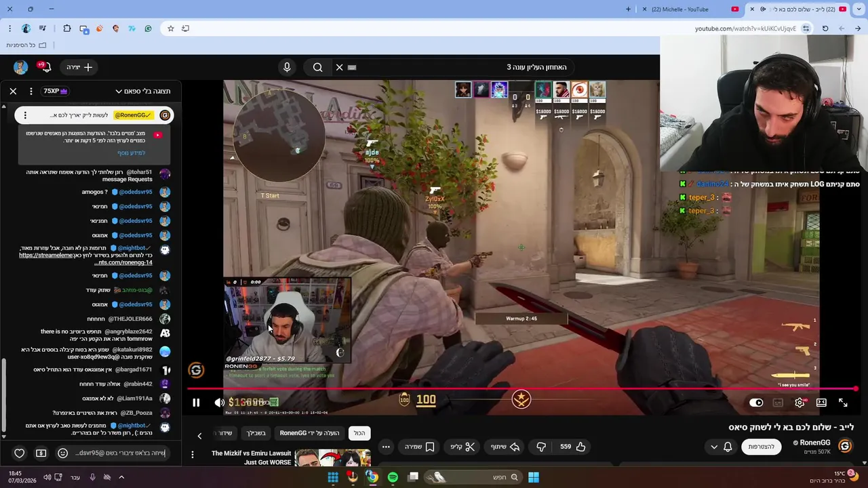This screenshot has height=488, width=868.
Task: Open more actions ellipsis beside the Save button
Action: (x=386, y=447)
